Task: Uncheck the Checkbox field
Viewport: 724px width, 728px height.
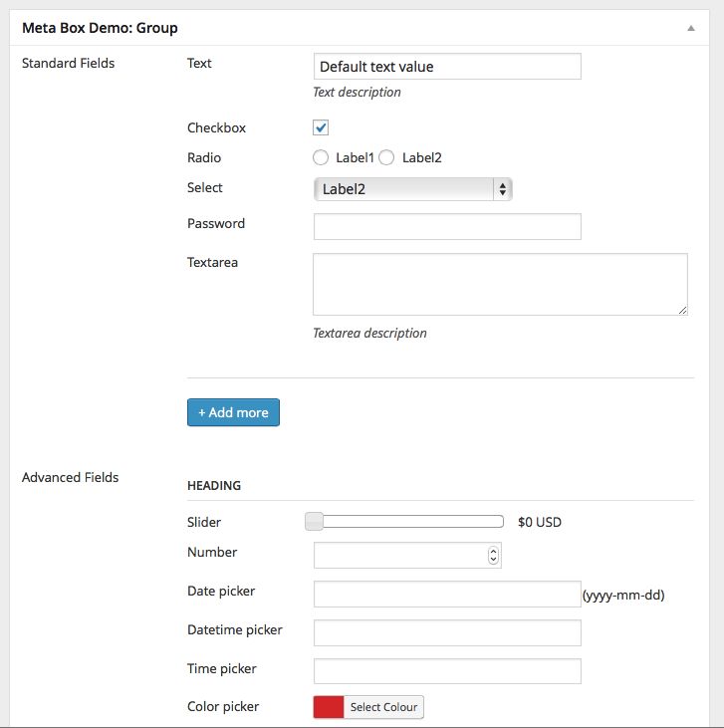Action: pos(321,127)
